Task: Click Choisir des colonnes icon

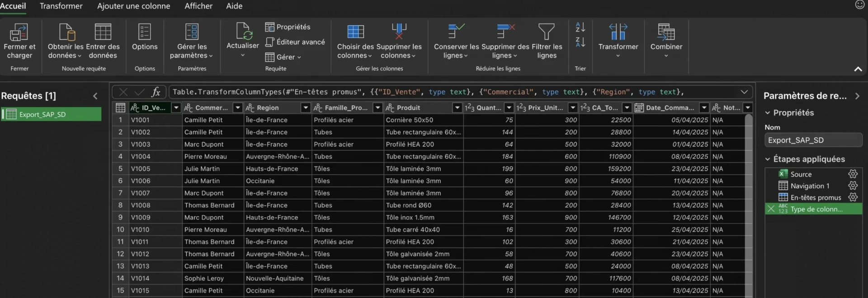Action: tap(355, 32)
